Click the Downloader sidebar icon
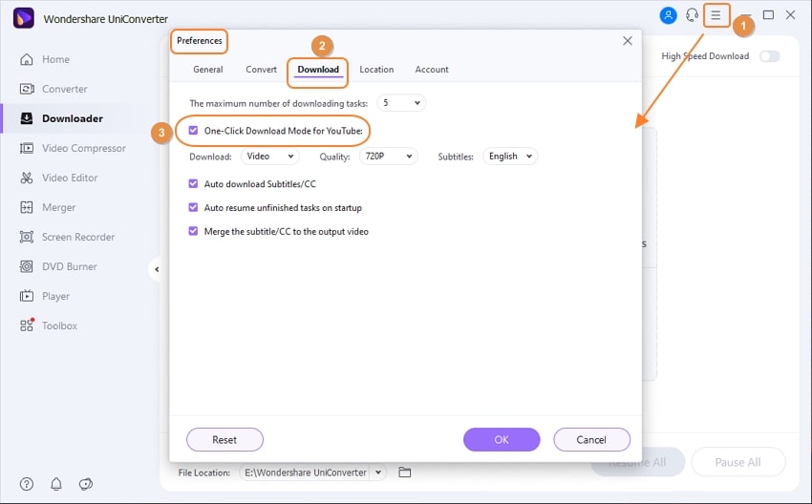 point(27,118)
